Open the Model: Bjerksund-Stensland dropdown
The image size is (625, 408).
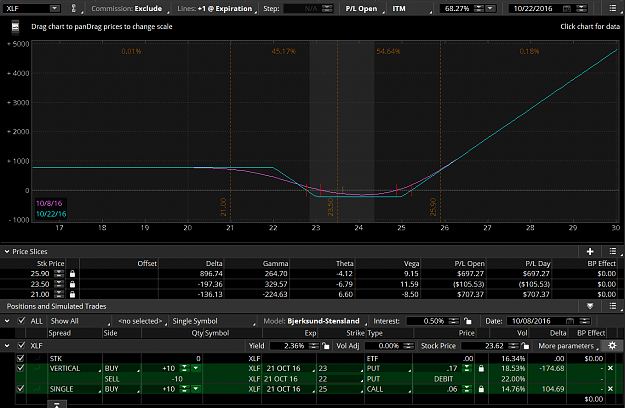[315, 321]
